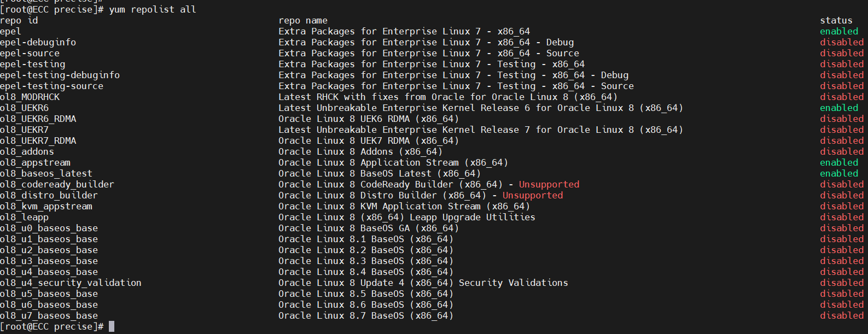Click red "Unsupported" on Distro Builder row
Image resolution: width=868 pixels, height=334 pixels.
pos(533,195)
